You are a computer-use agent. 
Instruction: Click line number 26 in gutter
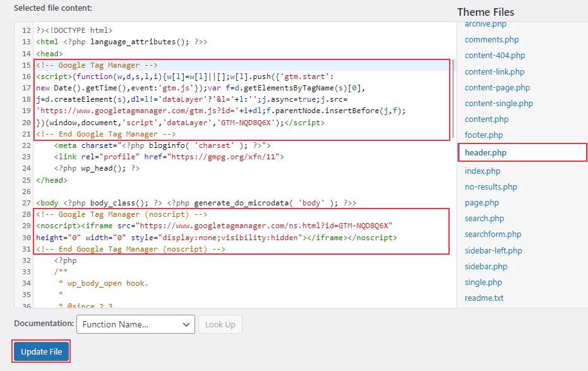click(x=27, y=192)
